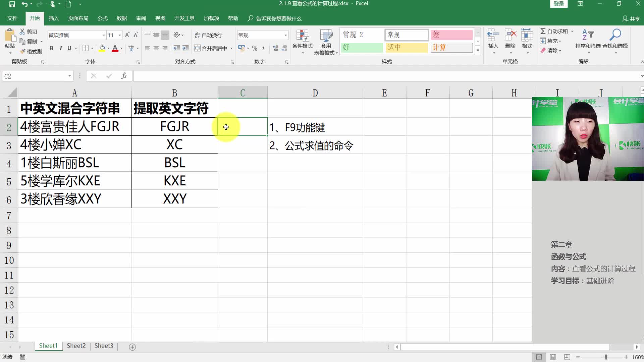Screen dimensions: 644x362
Task: Toggle Bold formatting
Action: (52, 48)
